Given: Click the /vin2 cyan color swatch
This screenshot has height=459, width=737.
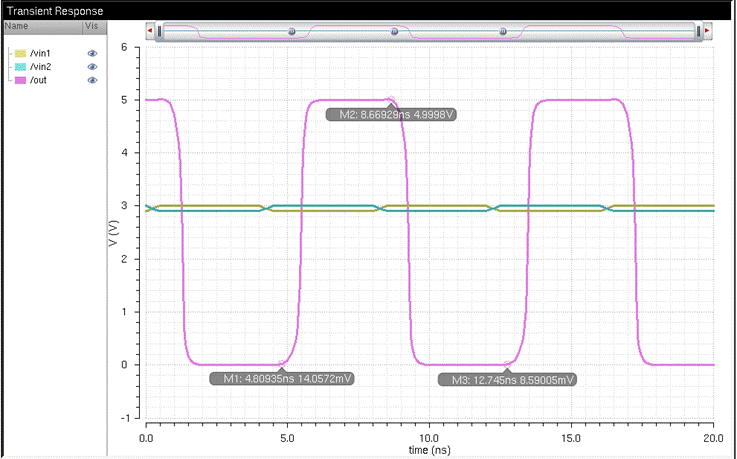Looking at the screenshot, I should tap(20, 67).
